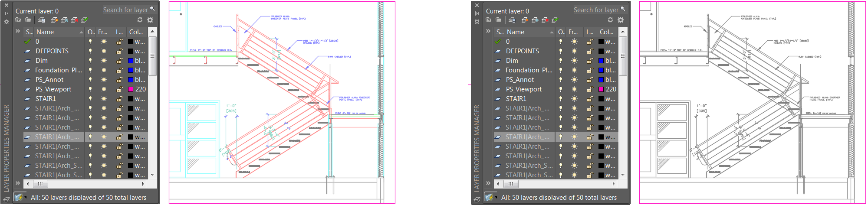Click New Property Filter icon in right panel
Image resolution: width=868 pixels, height=205 pixels.
[x=489, y=20]
